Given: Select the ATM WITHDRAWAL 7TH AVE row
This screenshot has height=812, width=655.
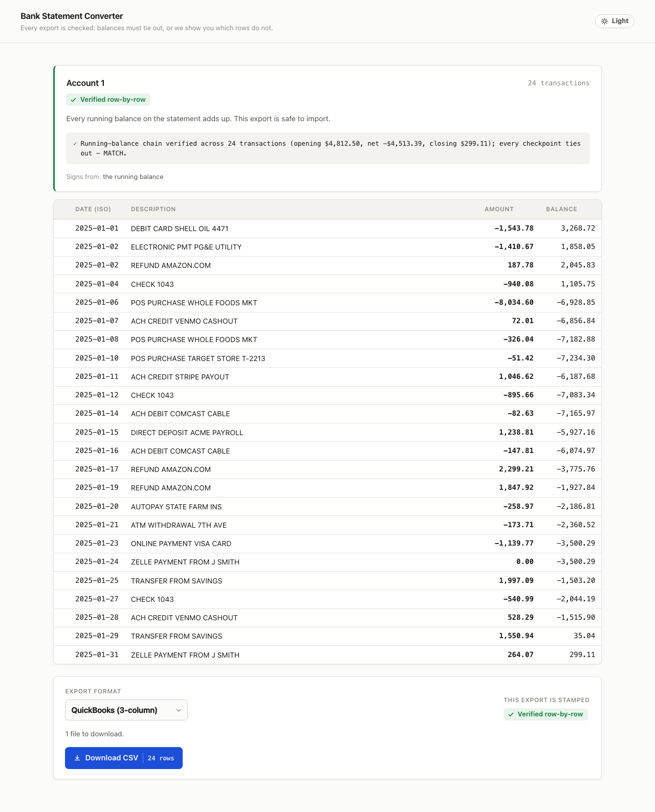Looking at the screenshot, I should click(327, 525).
